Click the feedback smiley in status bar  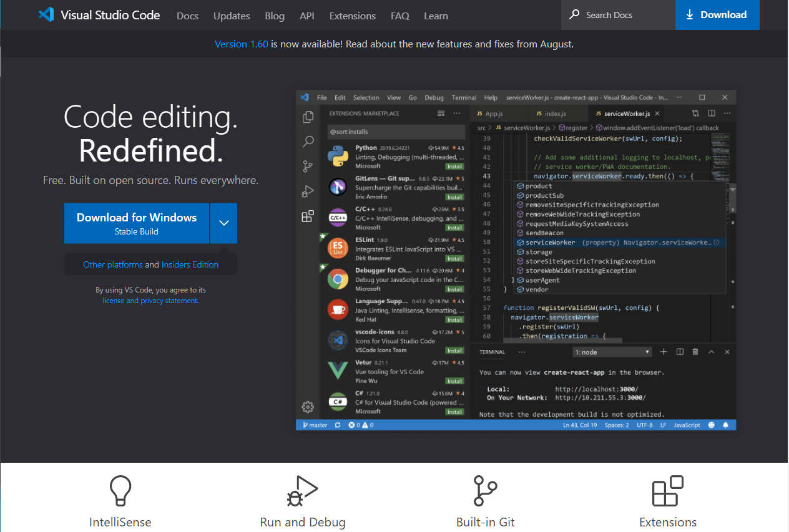click(x=711, y=425)
